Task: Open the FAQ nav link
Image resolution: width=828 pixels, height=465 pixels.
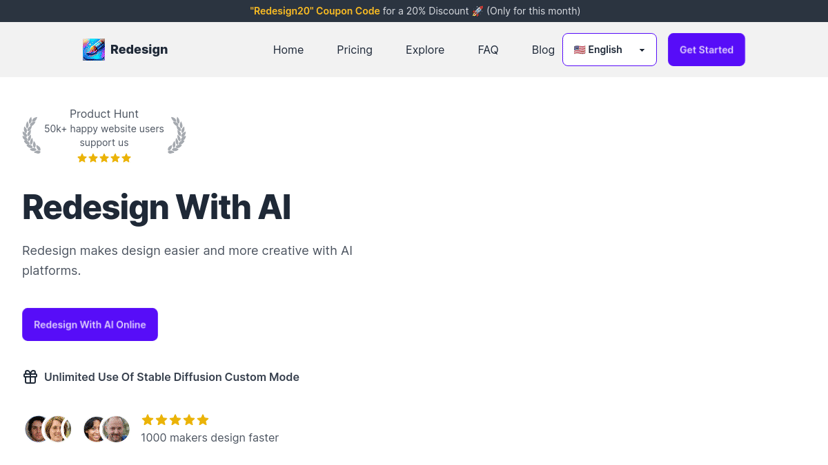Action: click(x=488, y=50)
